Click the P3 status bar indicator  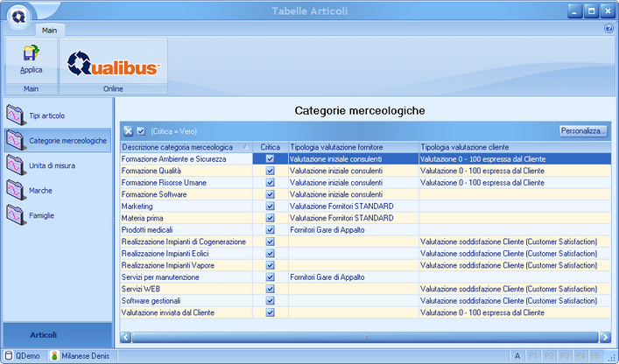pyautogui.click(x=565, y=355)
